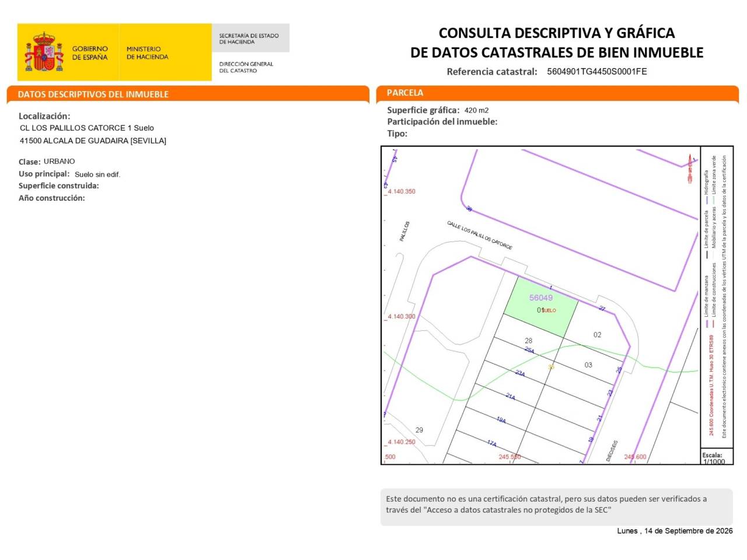Click the 'PARCELA' section header
Image resolution: width=747 pixels, height=560 pixels.
click(x=405, y=93)
